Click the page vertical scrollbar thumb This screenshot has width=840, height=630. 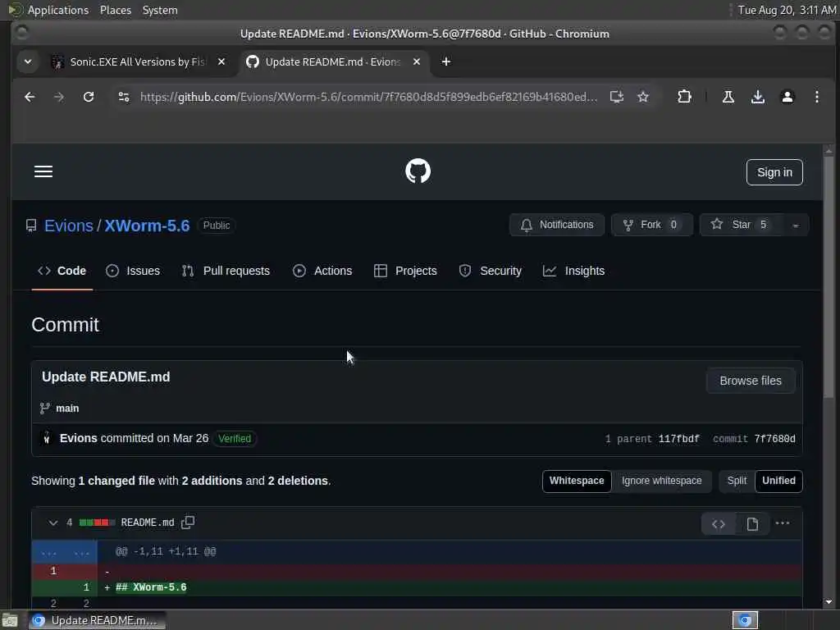829,276
